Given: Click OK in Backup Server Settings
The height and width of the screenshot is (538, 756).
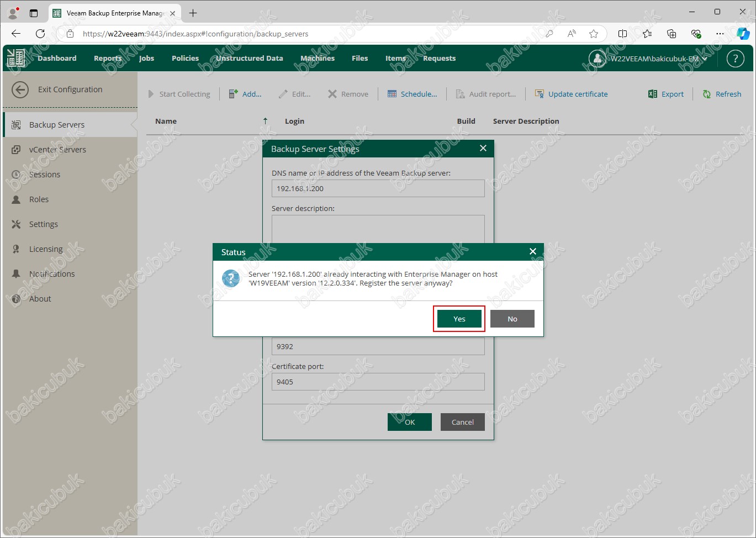Looking at the screenshot, I should tap(410, 422).
